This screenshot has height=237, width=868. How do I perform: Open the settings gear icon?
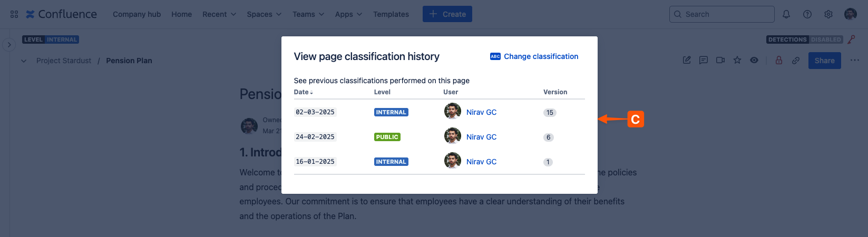pyautogui.click(x=828, y=14)
